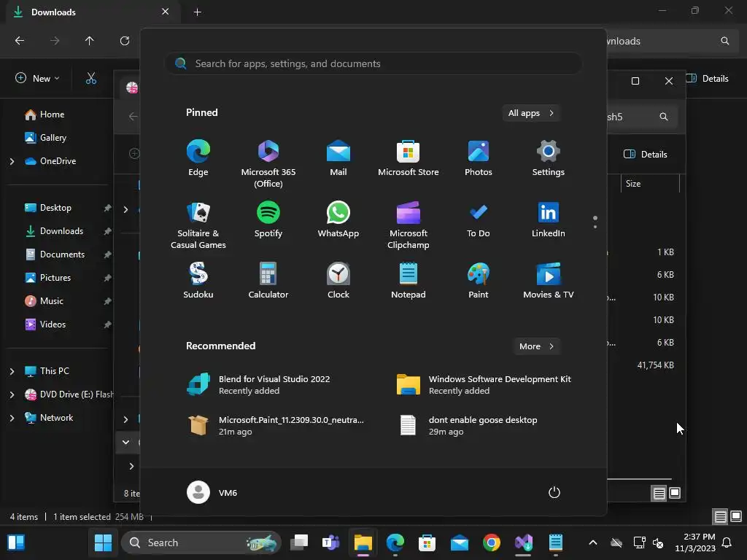Click the Windows Start button on taskbar
Image resolution: width=747 pixels, height=560 pixels.
(103, 542)
